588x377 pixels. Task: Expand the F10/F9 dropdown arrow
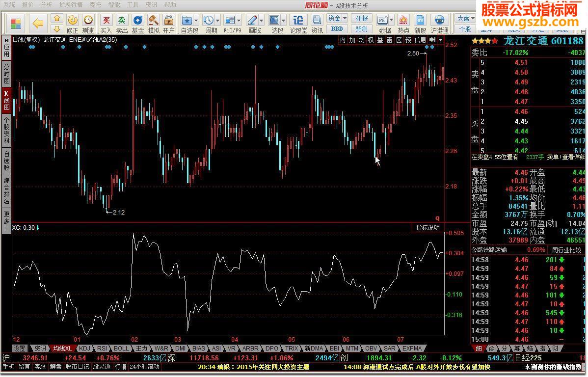239,20
